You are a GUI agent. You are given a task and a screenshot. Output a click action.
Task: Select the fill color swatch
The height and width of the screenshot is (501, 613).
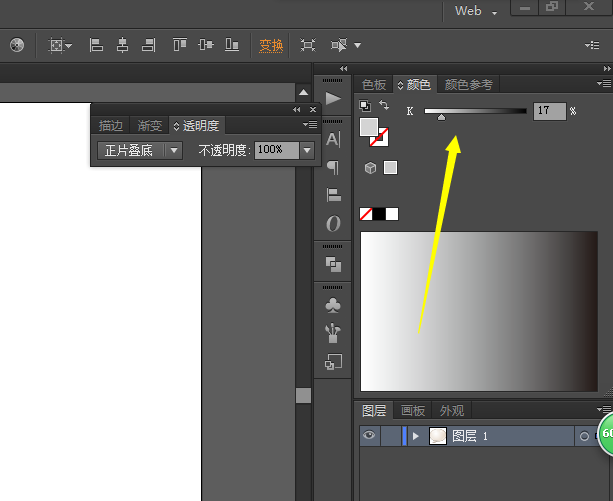coord(369,127)
